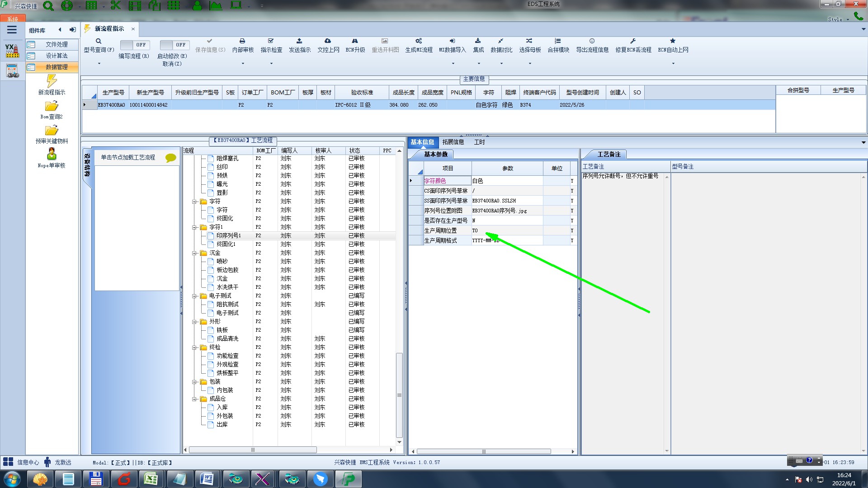The image size is (868, 488).
Task: Click the 发送指示 upload icon
Action: [x=299, y=41]
